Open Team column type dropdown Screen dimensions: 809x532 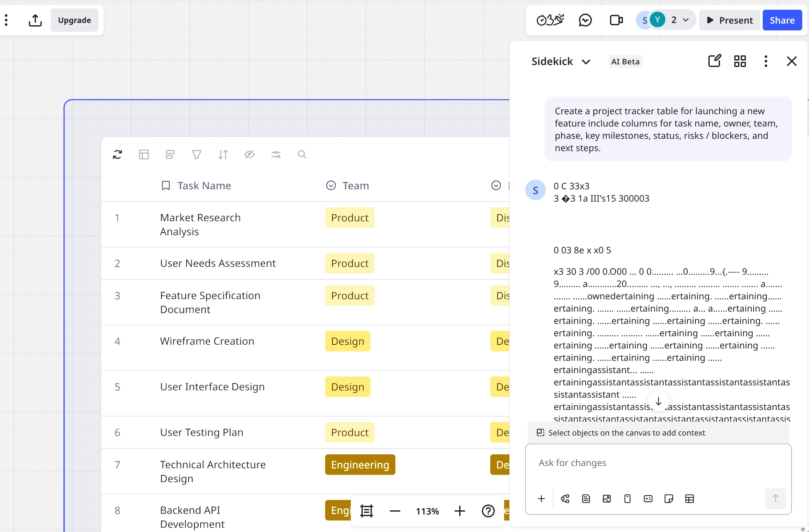(331, 185)
